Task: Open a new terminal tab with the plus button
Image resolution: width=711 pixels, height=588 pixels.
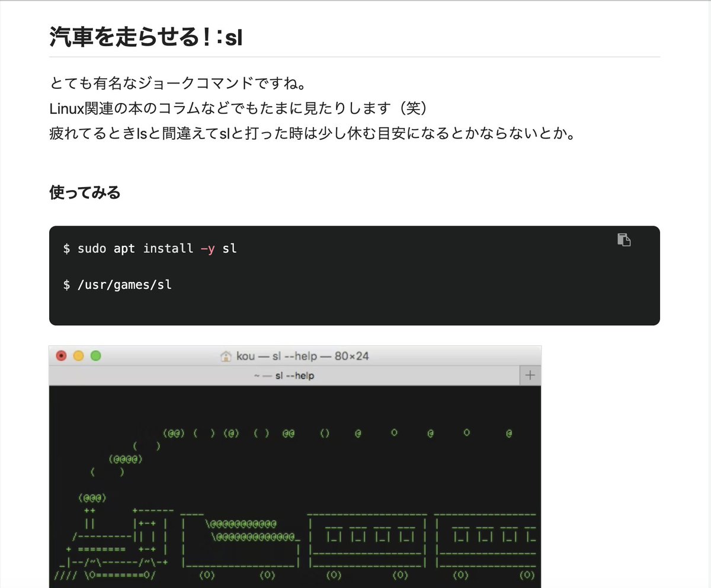Action: point(530,375)
